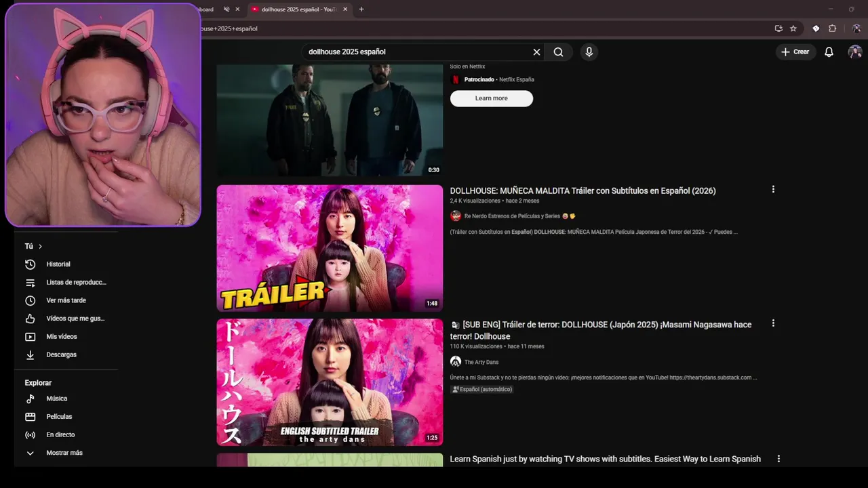
Task: Click the Descargas download arrow icon
Action: [x=30, y=355]
